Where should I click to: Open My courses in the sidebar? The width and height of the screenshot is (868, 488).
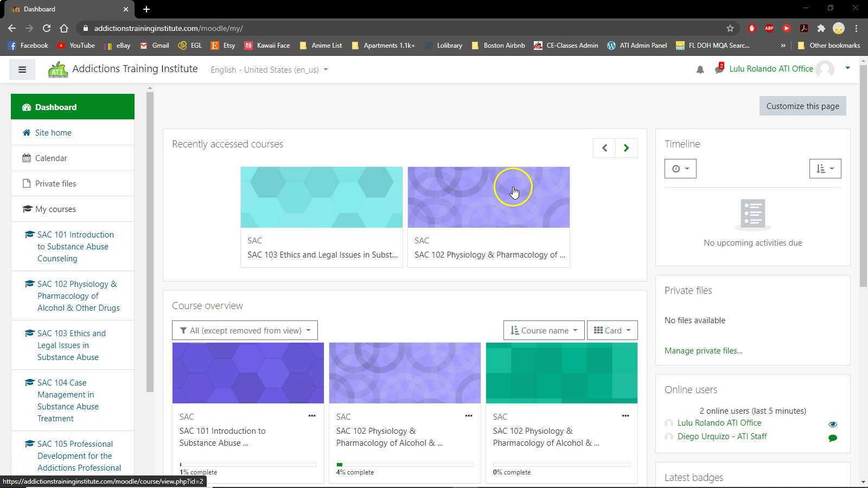[x=55, y=209]
